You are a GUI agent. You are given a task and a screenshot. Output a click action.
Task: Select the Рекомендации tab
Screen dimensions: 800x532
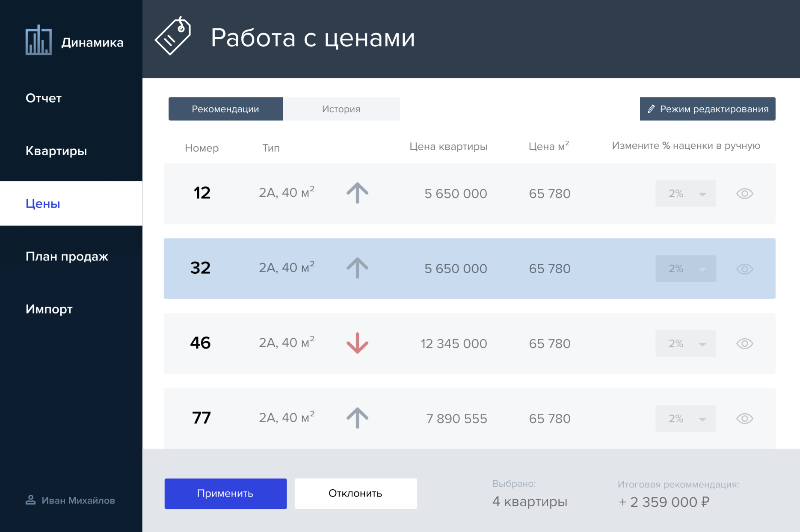(x=225, y=109)
